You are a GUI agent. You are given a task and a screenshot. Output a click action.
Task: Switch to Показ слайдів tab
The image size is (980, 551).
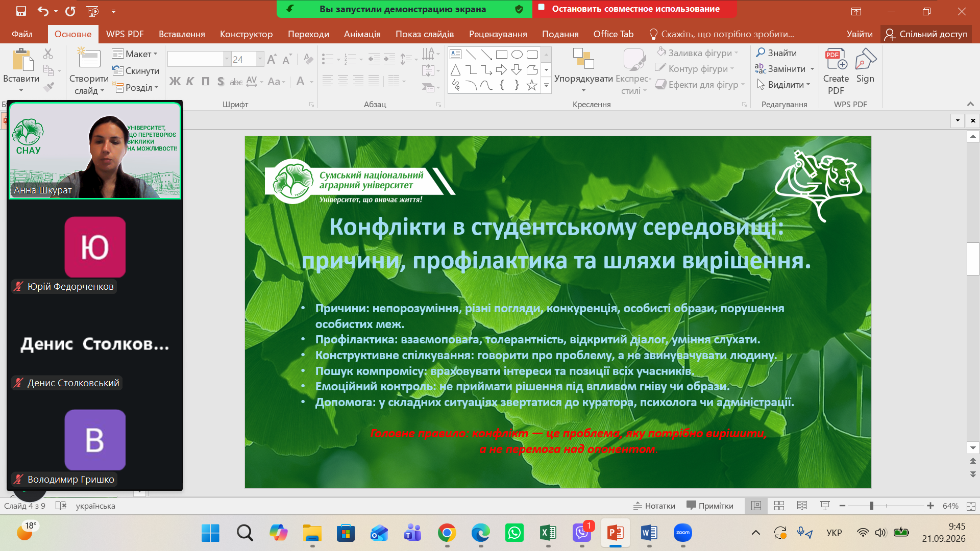(425, 34)
